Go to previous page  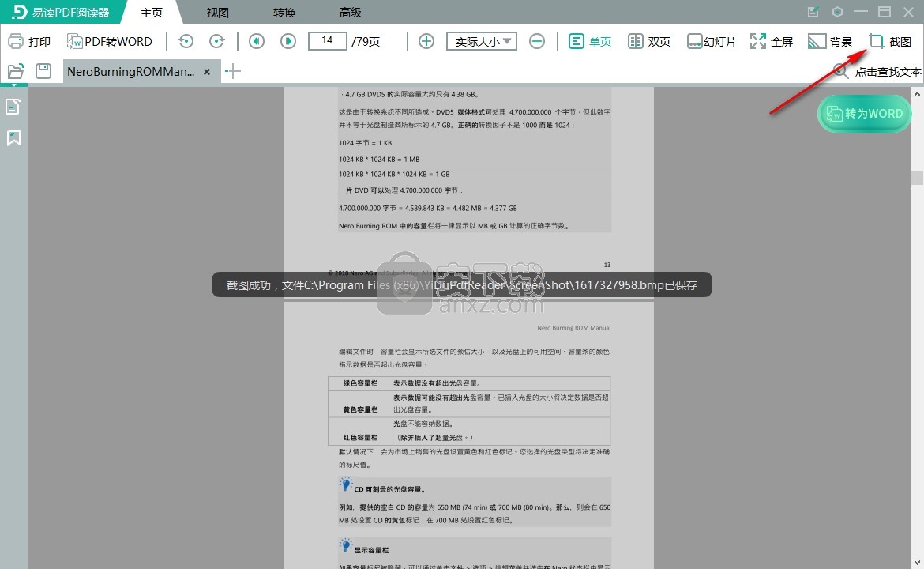pos(257,41)
